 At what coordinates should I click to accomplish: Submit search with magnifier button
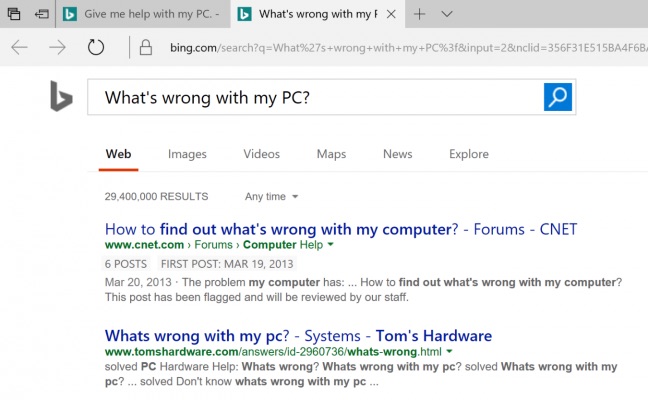(x=557, y=97)
